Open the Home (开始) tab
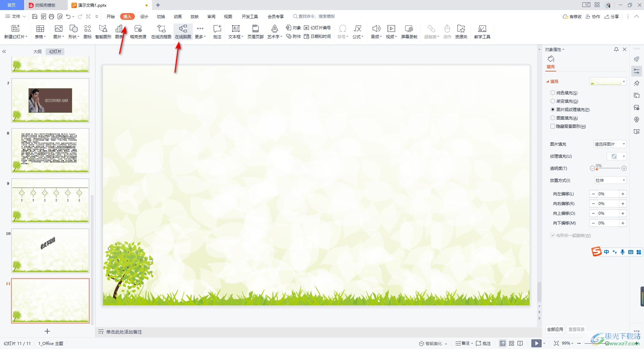 [111, 16]
